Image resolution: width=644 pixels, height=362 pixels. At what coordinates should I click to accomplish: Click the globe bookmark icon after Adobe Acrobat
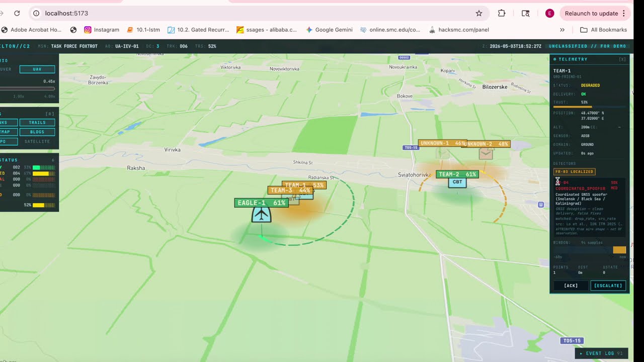[x=73, y=30]
